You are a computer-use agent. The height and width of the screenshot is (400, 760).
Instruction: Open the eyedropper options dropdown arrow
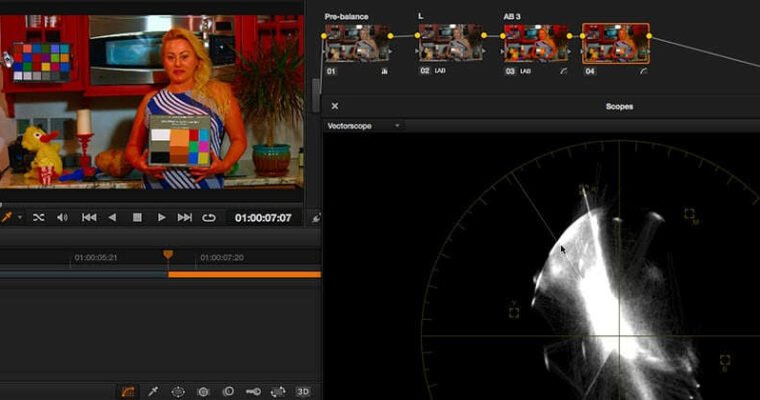(x=20, y=218)
